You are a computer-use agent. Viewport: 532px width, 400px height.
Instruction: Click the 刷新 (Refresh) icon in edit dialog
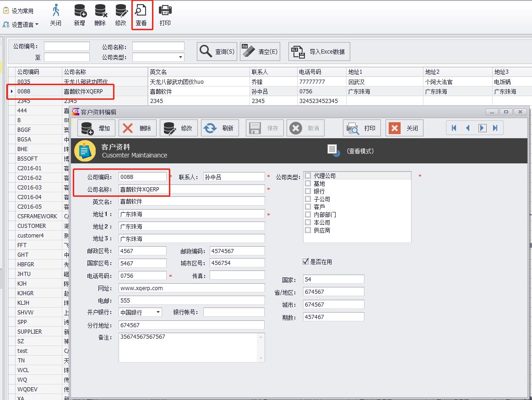[220, 128]
